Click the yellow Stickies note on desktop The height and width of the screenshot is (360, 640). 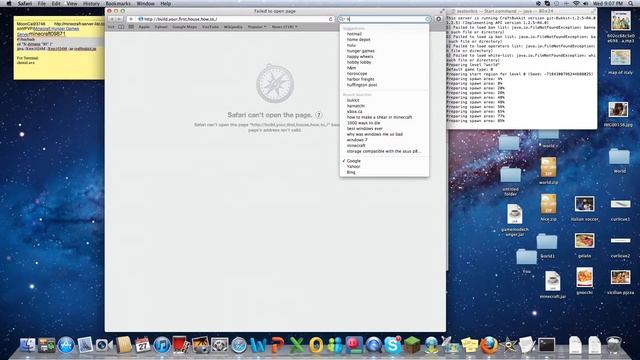click(59, 48)
